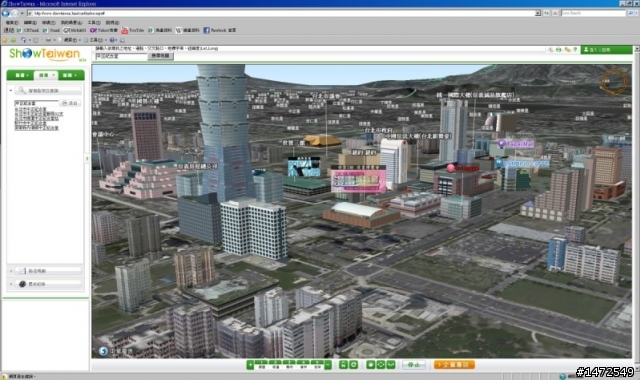
Task: Open the Wikipedia W bookmark link
Action: [188, 30]
